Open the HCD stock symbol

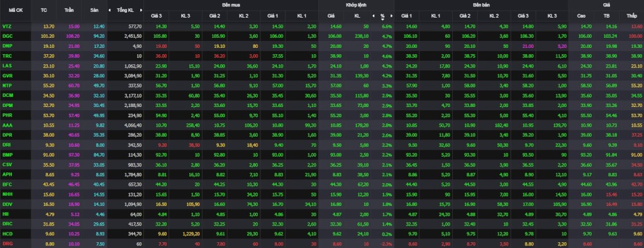[x=8, y=234]
